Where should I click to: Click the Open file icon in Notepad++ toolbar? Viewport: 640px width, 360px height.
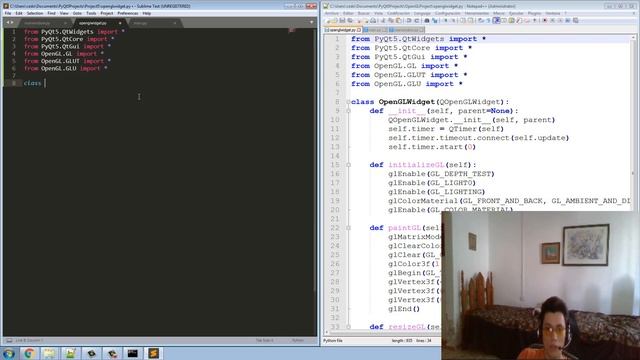click(335, 20)
